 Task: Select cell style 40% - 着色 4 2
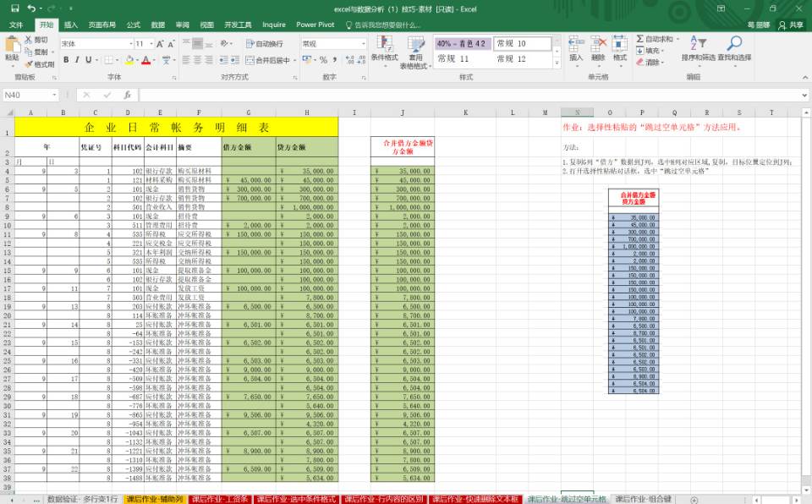(462, 43)
